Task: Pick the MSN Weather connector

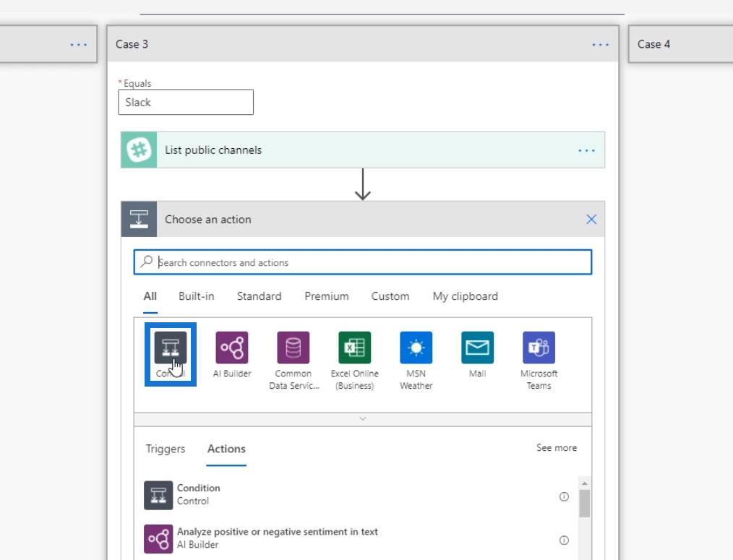Action: (416, 348)
